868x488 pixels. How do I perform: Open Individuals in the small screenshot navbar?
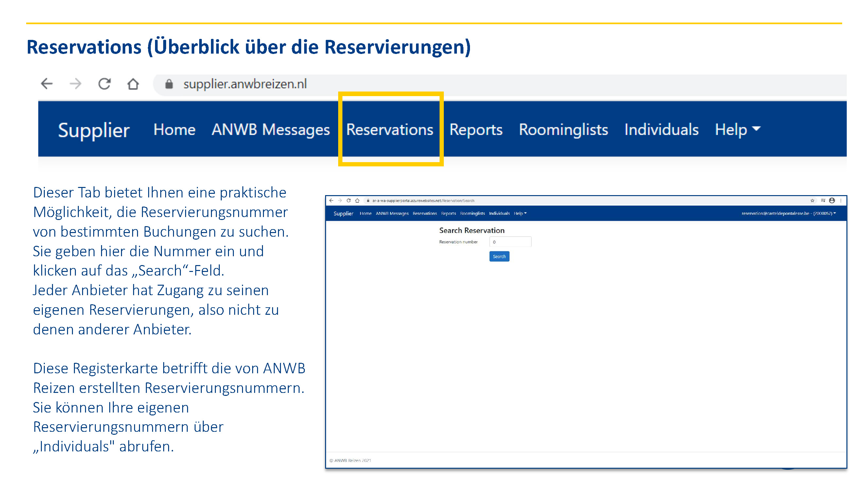click(499, 213)
